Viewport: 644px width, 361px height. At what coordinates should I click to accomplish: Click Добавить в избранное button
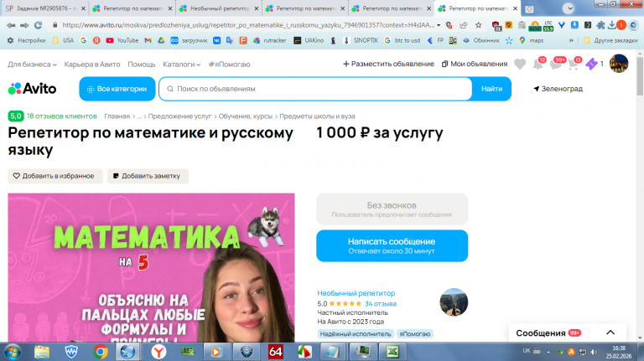click(x=55, y=176)
